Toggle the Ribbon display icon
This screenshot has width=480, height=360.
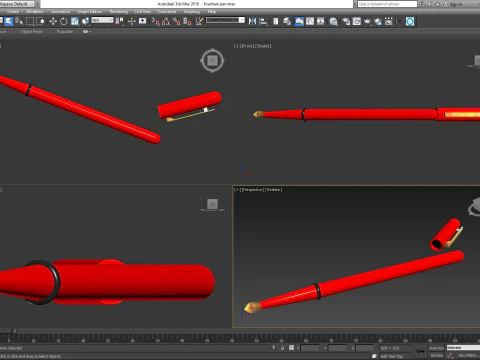299,21
